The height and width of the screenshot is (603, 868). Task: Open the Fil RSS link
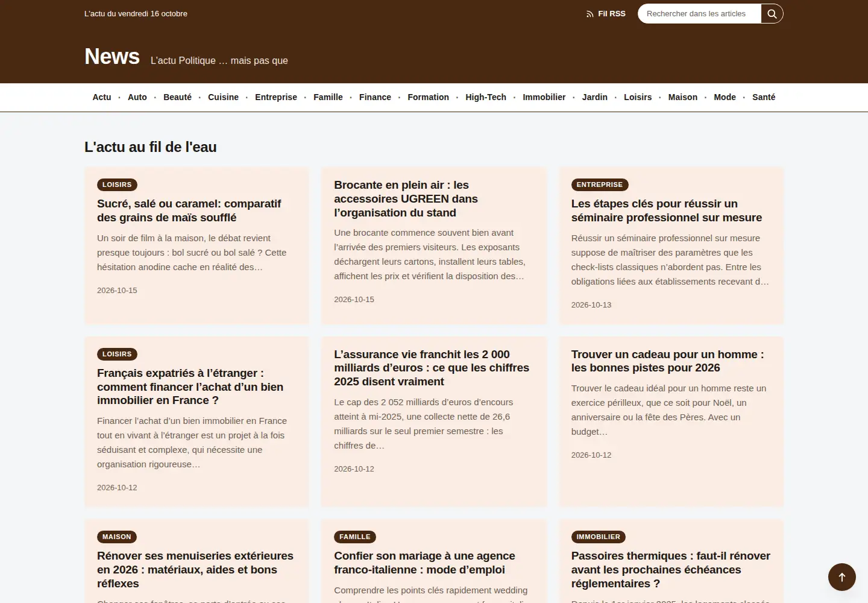[606, 14]
